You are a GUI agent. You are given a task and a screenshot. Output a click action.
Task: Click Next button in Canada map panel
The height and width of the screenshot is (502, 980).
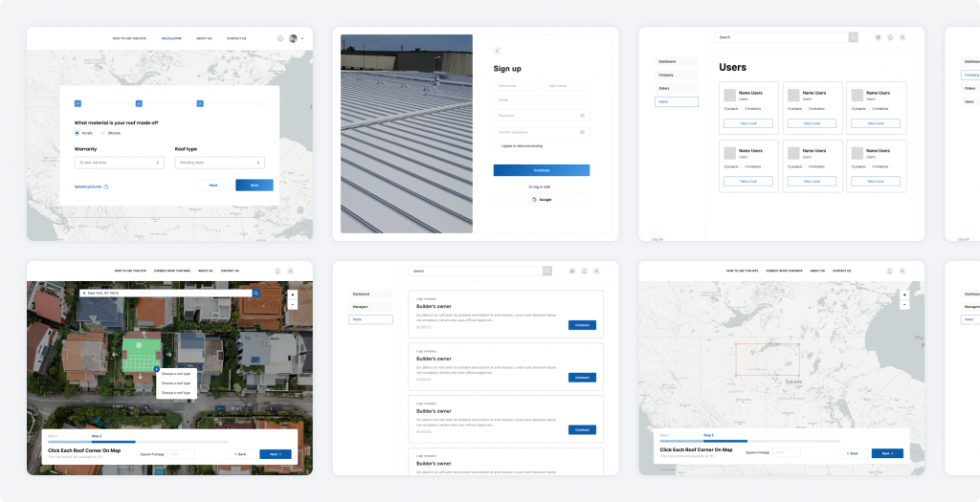pos(887,453)
